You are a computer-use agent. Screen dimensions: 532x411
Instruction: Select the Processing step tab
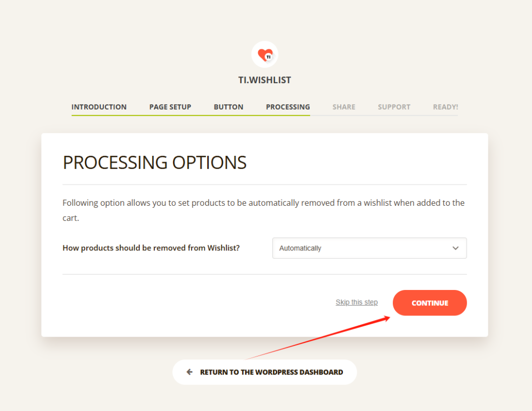coord(288,107)
